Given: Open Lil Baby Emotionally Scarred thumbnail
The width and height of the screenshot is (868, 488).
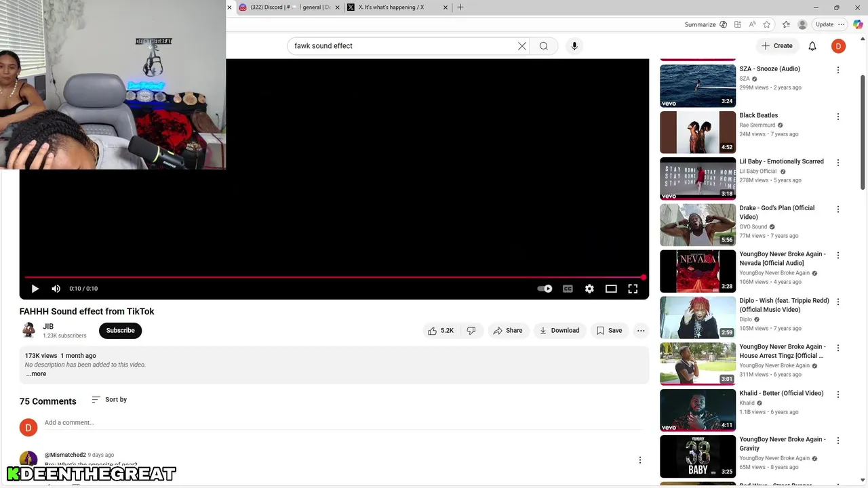Looking at the screenshot, I should 698,178.
